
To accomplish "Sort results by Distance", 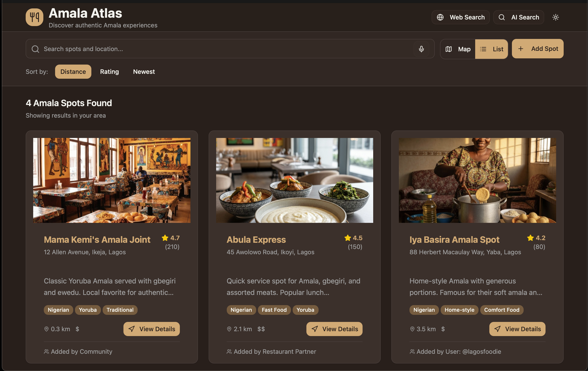I will pos(73,72).
